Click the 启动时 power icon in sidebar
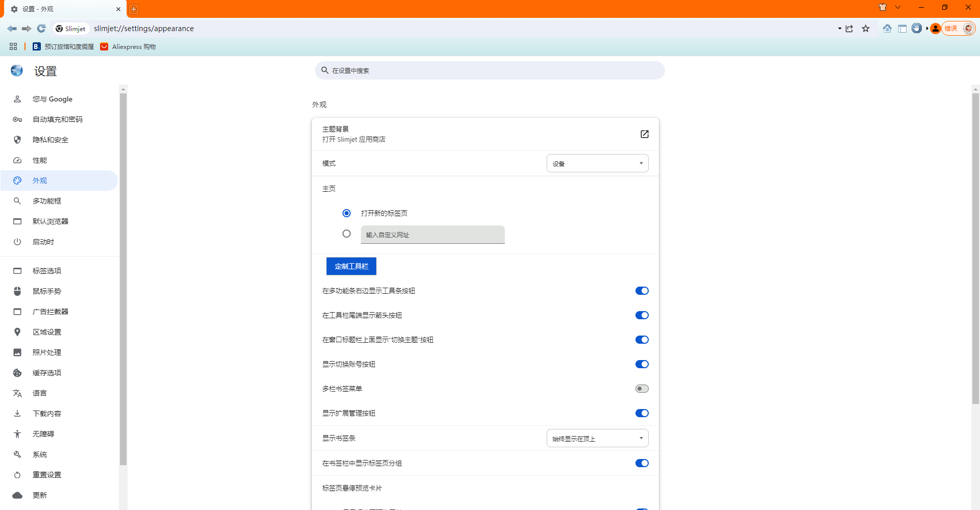The width and height of the screenshot is (980, 510). pyautogui.click(x=17, y=242)
